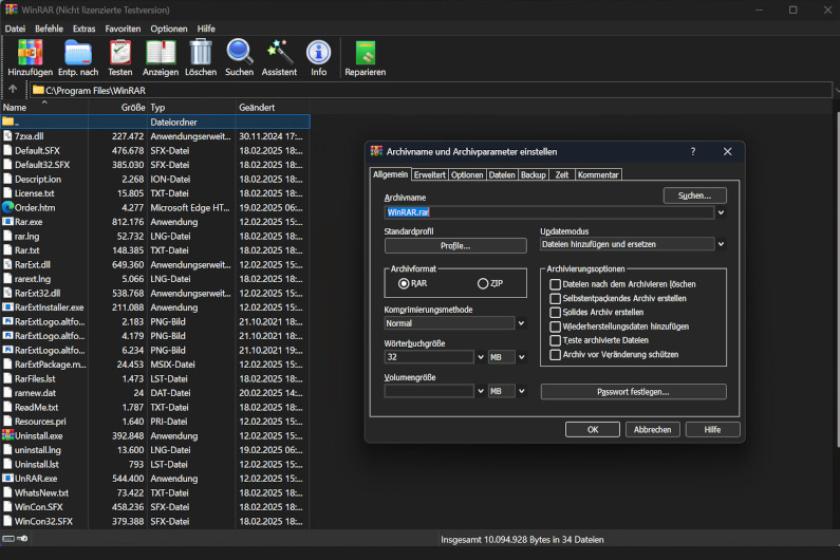The width and height of the screenshot is (840, 560).
Task: Confirm dialog with OK button
Action: click(592, 429)
